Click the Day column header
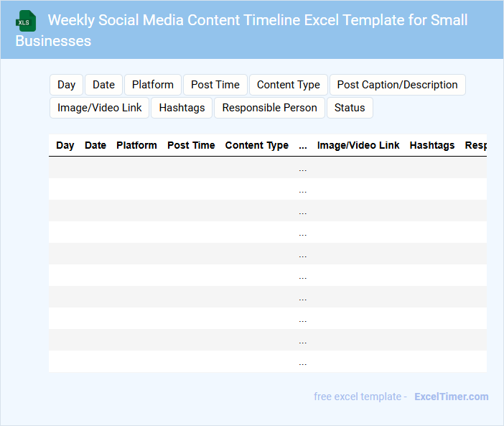Screen dimensions: 504x426 (65, 145)
